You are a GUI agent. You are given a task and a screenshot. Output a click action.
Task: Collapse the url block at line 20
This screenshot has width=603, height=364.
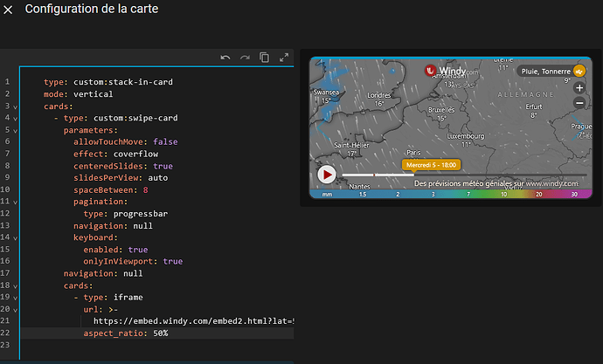[17, 309]
